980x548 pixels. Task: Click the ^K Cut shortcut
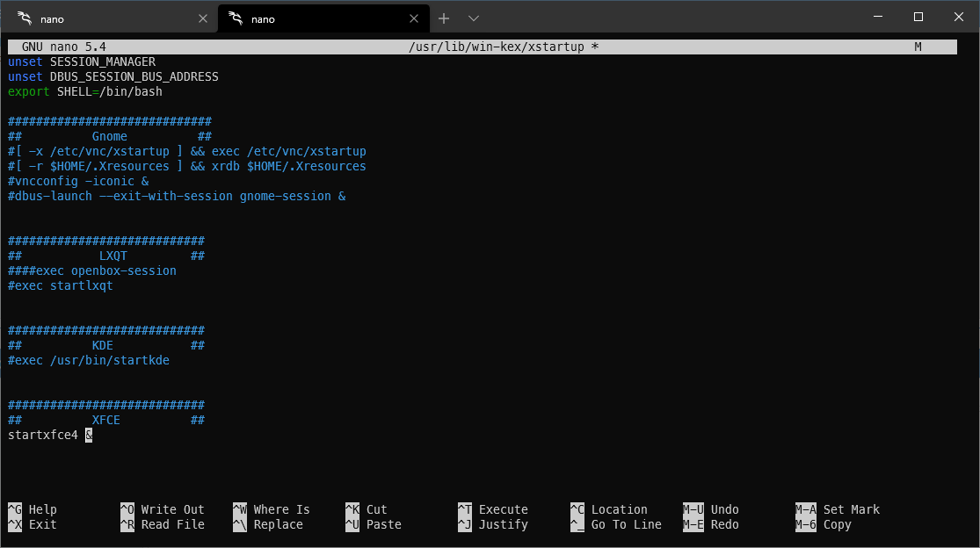coord(367,509)
